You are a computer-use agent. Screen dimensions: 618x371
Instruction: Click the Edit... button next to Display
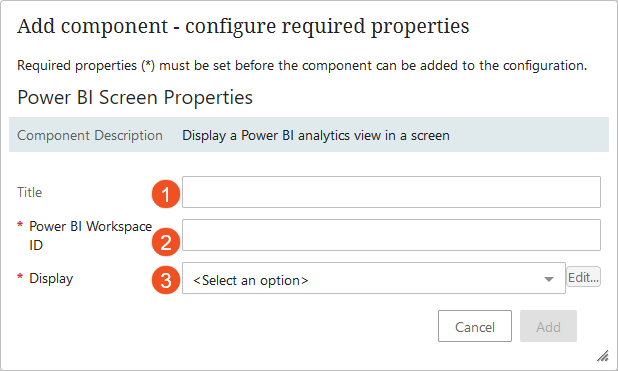[x=583, y=277]
